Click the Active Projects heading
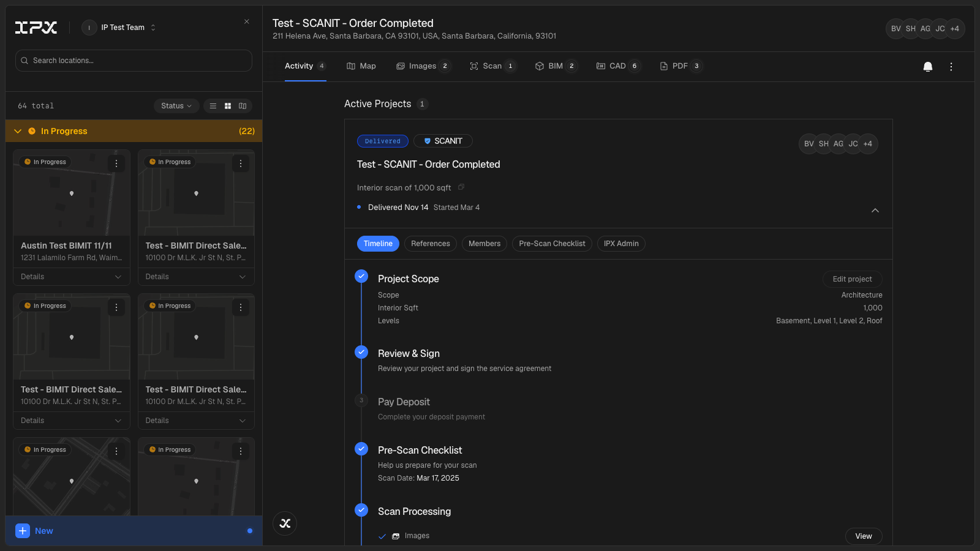 [x=377, y=104]
